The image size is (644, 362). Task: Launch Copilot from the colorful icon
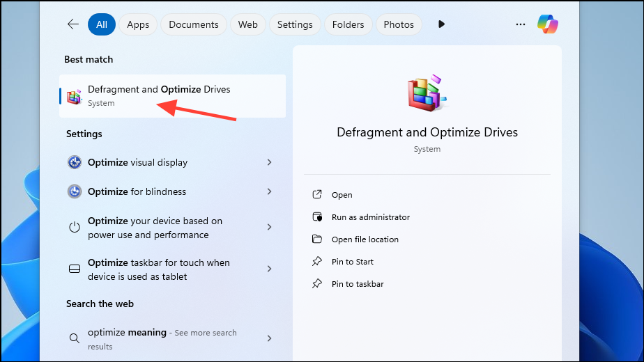(548, 24)
